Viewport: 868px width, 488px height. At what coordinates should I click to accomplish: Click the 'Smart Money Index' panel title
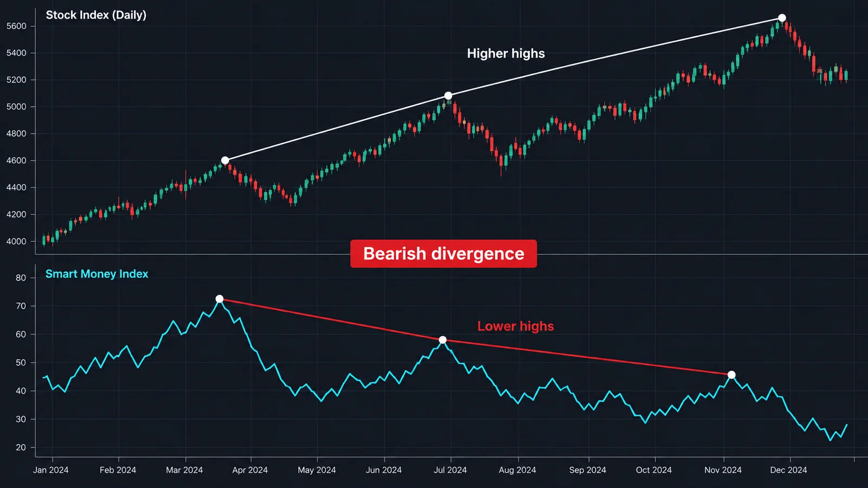pos(97,274)
